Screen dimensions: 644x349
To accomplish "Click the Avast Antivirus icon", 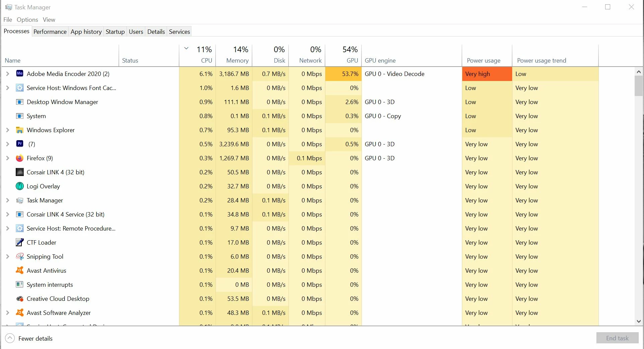I will point(20,270).
